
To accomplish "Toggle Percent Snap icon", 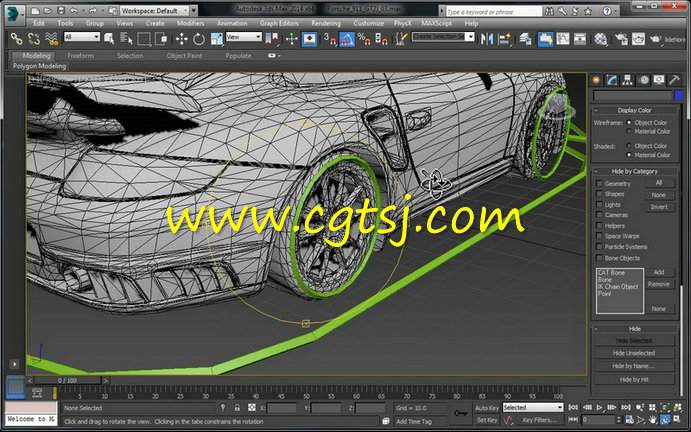I will pyautogui.click(x=364, y=39).
